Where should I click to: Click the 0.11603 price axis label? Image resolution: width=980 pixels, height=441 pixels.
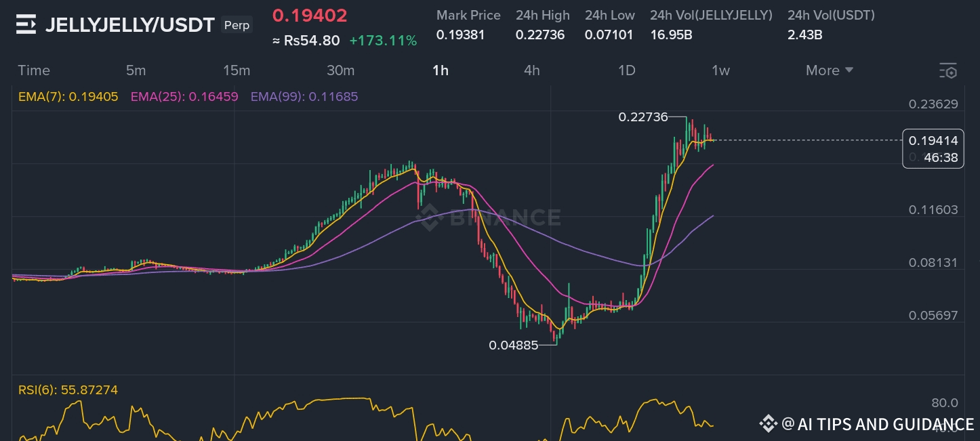pyautogui.click(x=933, y=210)
